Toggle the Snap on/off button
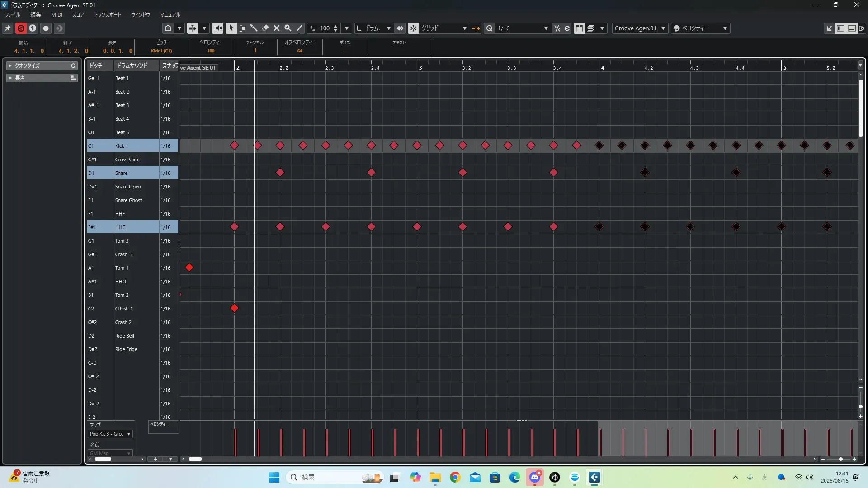This screenshot has height=488, width=868. click(413, 28)
